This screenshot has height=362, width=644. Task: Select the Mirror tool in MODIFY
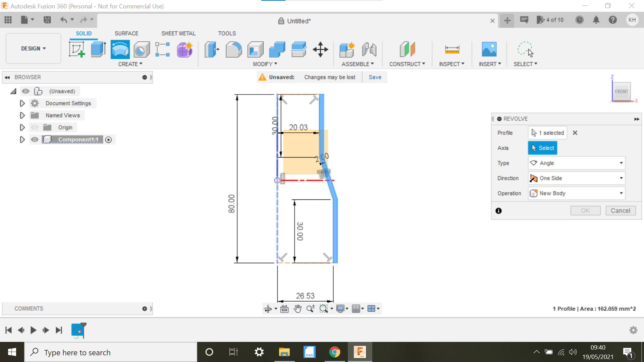264,64
